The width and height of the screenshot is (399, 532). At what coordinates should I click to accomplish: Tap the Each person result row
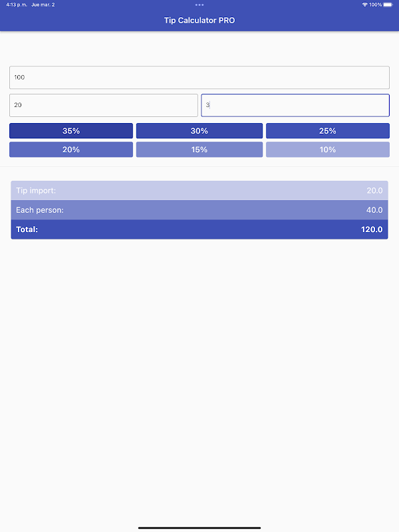199,210
